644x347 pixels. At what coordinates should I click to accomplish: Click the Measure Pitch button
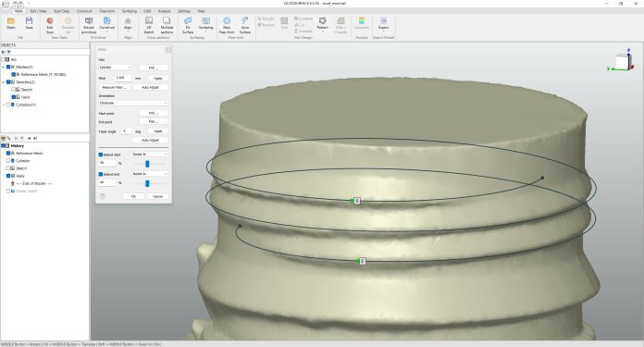click(x=114, y=88)
